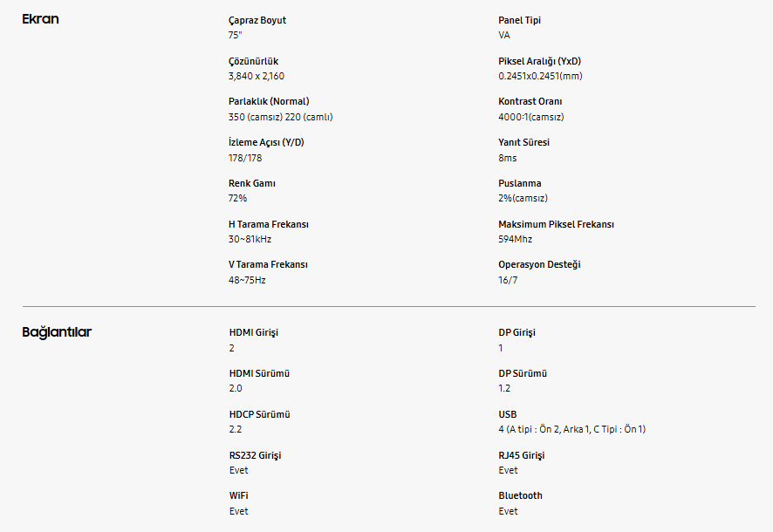
Task: Click the Panel Tipi label
Action: click(519, 20)
